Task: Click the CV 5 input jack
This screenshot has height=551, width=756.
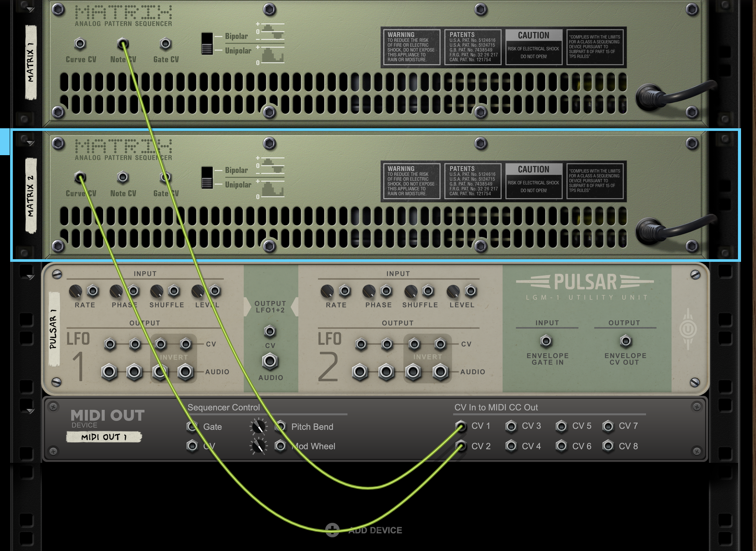Action: (x=561, y=426)
